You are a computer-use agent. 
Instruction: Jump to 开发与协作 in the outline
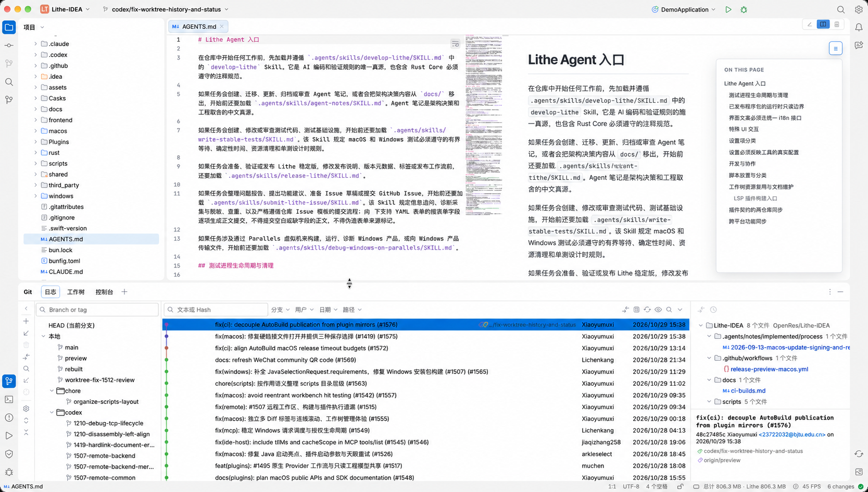742,164
